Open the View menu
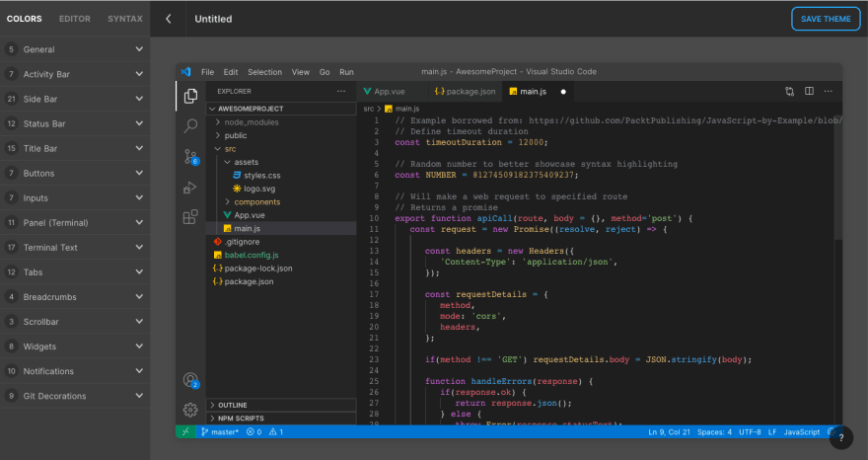 [x=301, y=72]
